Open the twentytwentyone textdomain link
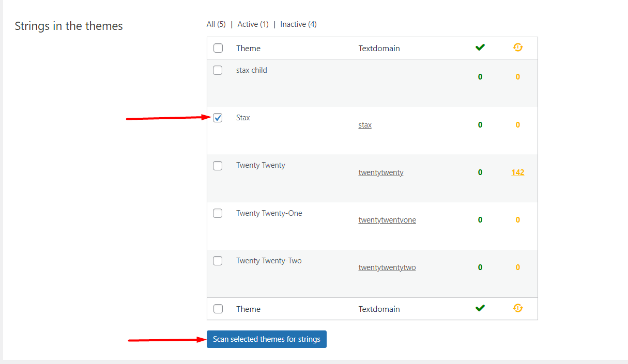This screenshot has height=364, width=628. 387,219
